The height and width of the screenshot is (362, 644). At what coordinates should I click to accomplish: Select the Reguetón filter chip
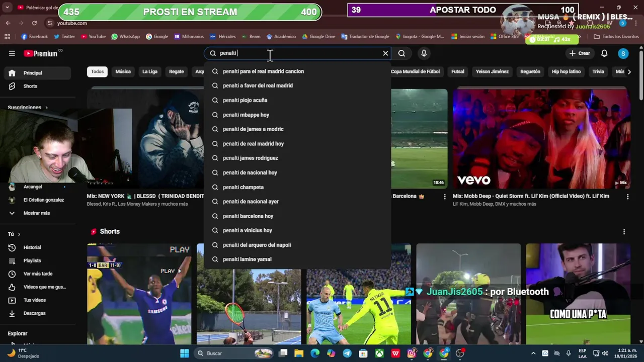point(530,71)
